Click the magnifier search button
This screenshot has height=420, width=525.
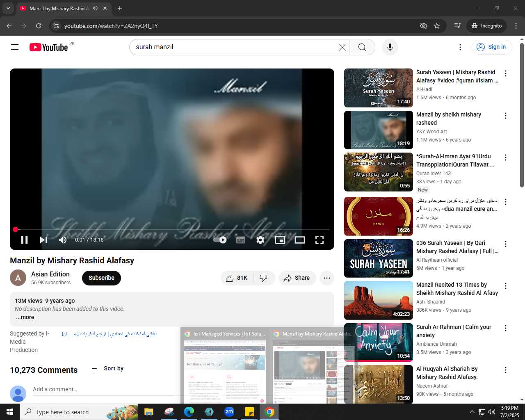point(362,47)
